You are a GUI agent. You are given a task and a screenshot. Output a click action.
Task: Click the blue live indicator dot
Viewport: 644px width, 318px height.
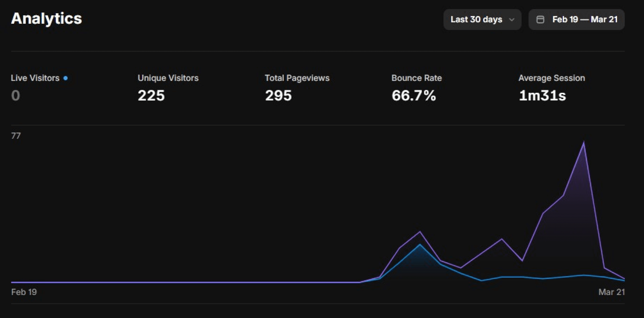point(66,78)
